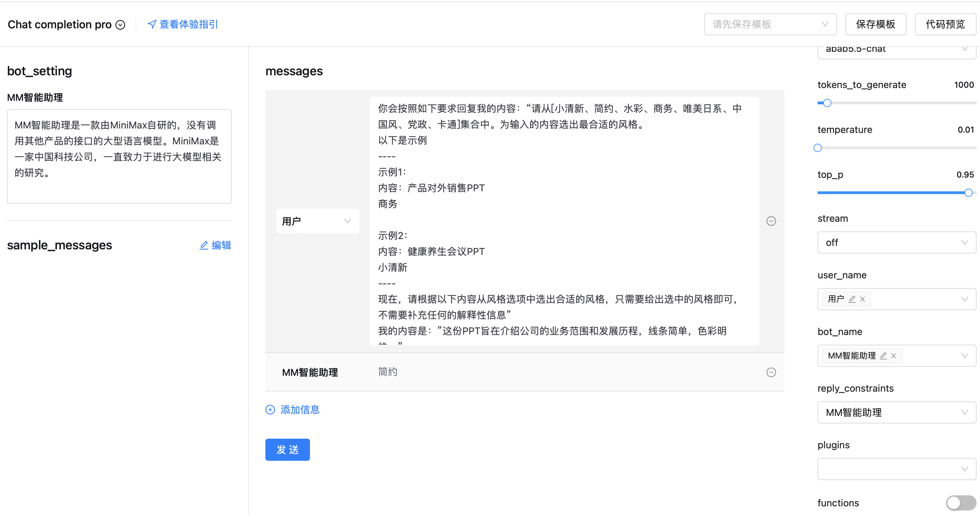Remove the 用户 message with its minus icon
980x525 pixels.
(771, 221)
